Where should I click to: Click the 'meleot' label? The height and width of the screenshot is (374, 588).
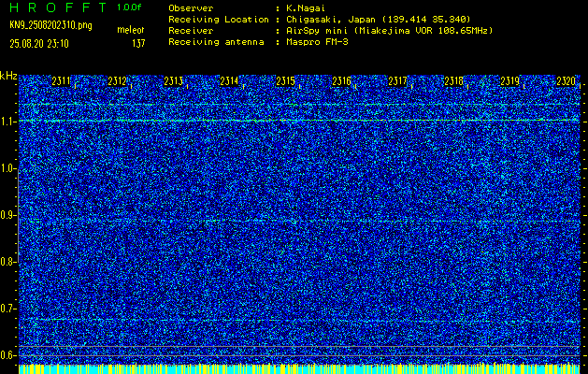[x=131, y=30]
